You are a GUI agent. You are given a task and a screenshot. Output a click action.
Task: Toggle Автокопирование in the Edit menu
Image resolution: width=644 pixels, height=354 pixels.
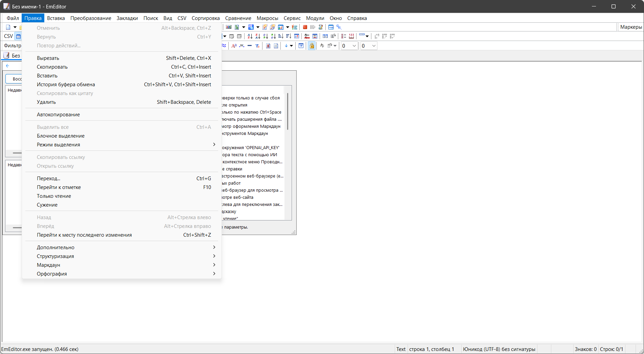coord(122,115)
